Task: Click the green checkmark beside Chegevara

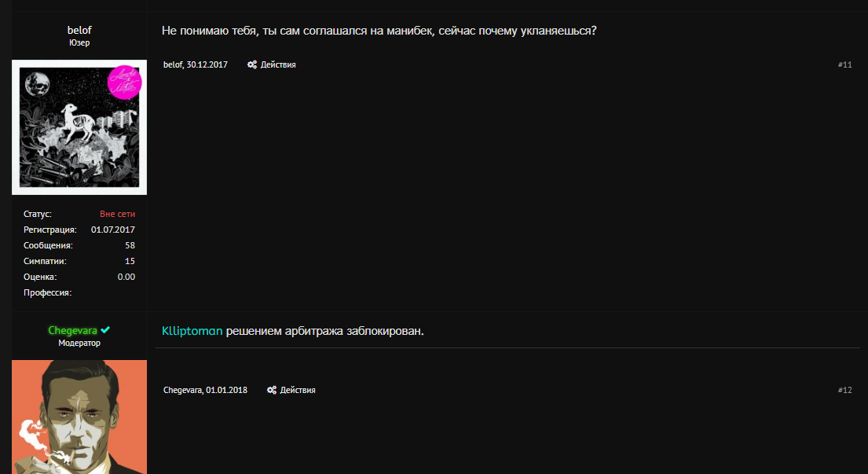Action: pos(105,331)
